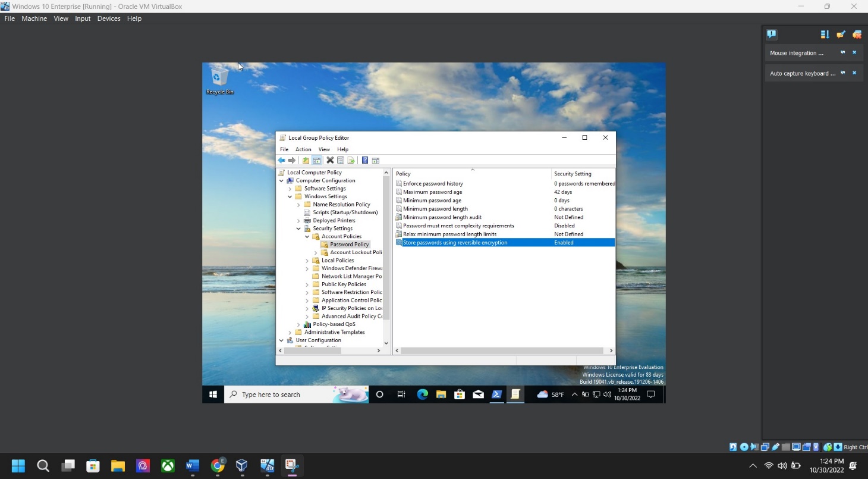Viewport: 868px width, 479px height.
Task: Open Microsoft Edge in the VM taskbar
Action: (x=422, y=395)
